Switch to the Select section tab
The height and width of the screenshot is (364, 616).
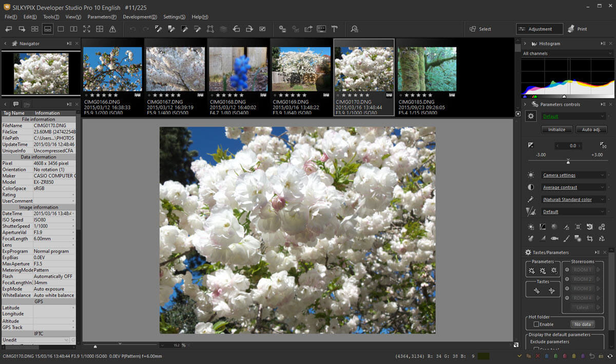[480, 29]
